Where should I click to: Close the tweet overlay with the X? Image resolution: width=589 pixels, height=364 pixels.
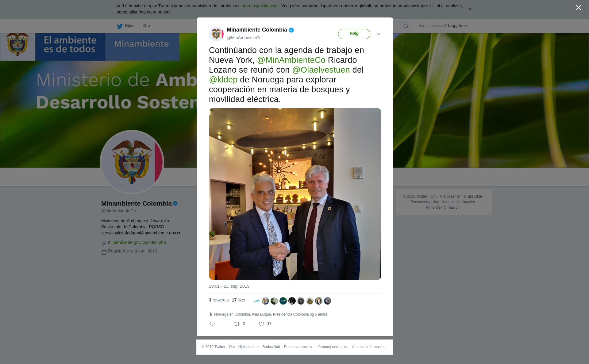pyautogui.click(x=579, y=8)
